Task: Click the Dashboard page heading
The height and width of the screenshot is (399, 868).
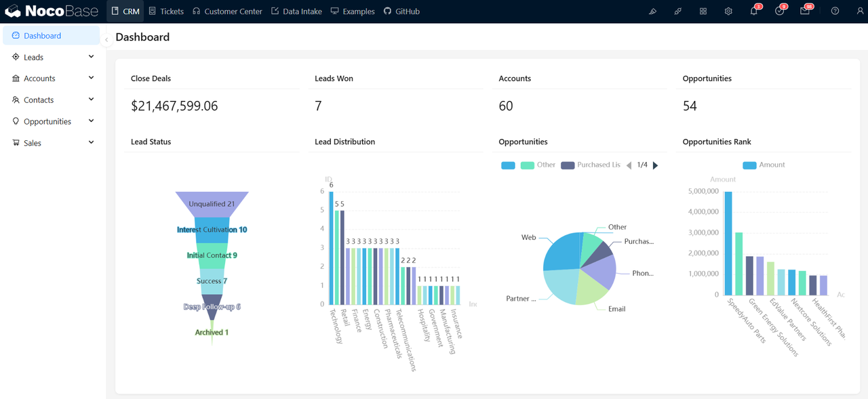Action: tap(142, 37)
